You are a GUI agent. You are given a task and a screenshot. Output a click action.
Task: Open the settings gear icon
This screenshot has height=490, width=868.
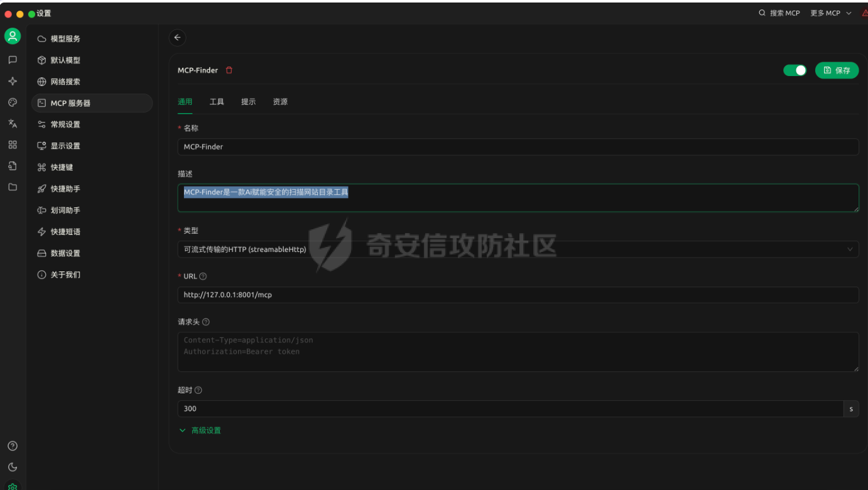point(13,486)
